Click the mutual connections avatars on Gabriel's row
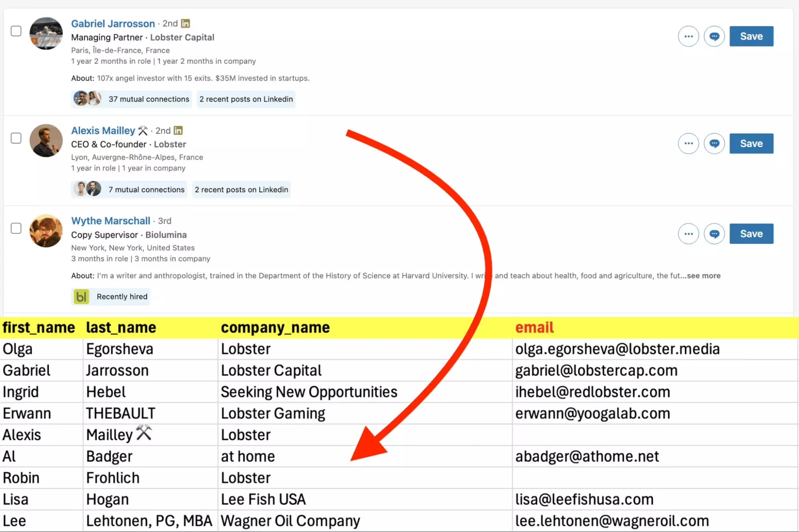Screen dimensions: 799x532 click(87, 99)
